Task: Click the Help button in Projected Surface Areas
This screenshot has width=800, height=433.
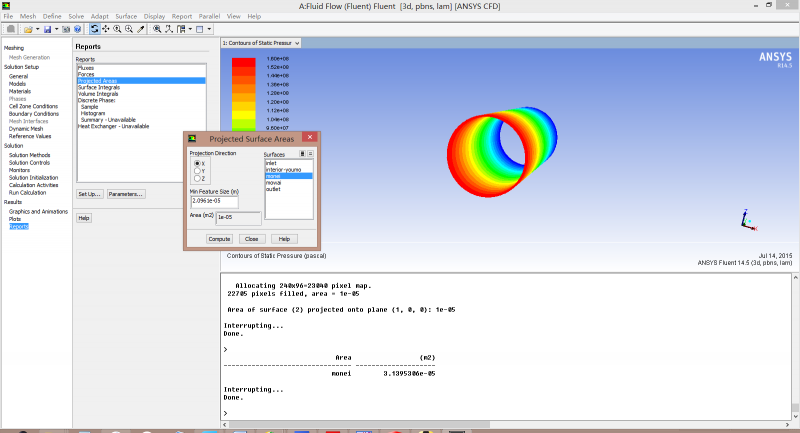Action: pyautogui.click(x=284, y=239)
